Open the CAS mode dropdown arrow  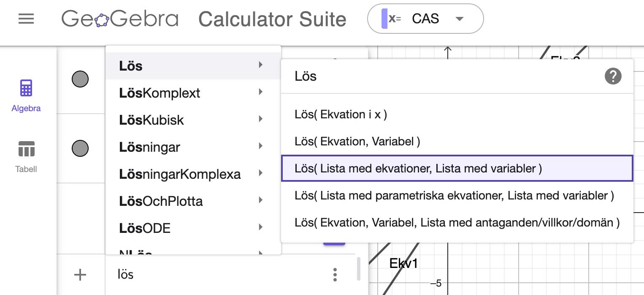point(460,19)
